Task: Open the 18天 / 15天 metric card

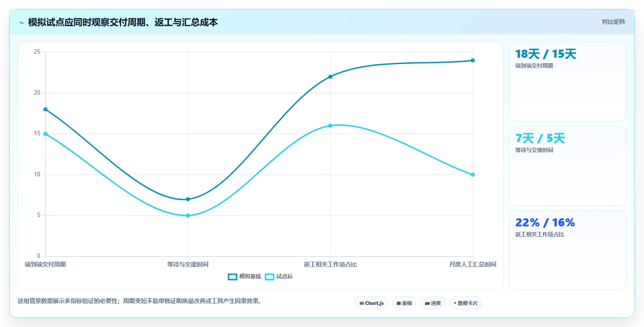Action: (x=568, y=81)
